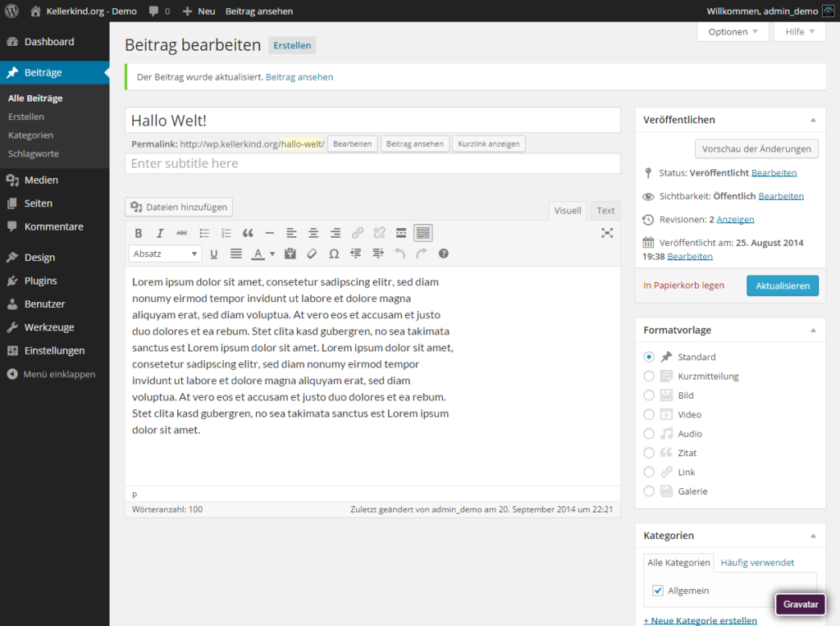Expand the Optionen screen options panel

pos(733,32)
